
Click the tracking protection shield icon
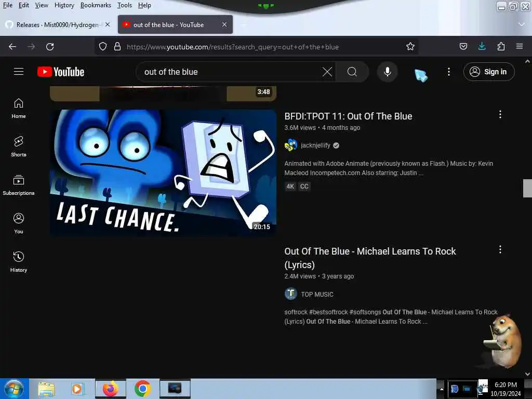click(x=103, y=46)
